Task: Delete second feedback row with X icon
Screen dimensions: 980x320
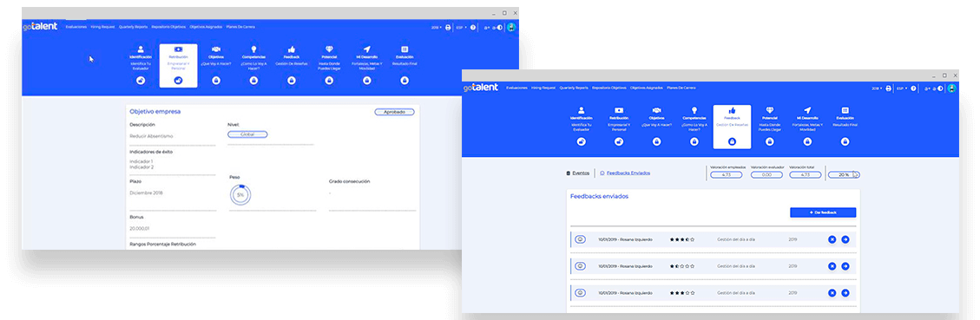Action: tap(832, 266)
